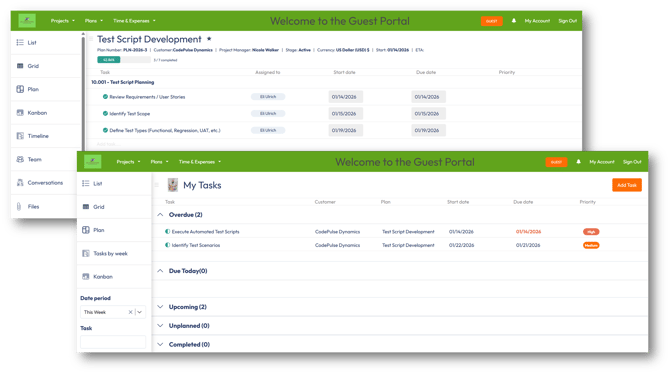670x374 pixels.
Task: Click user avatar beside My Tasks title
Action: coord(173,185)
